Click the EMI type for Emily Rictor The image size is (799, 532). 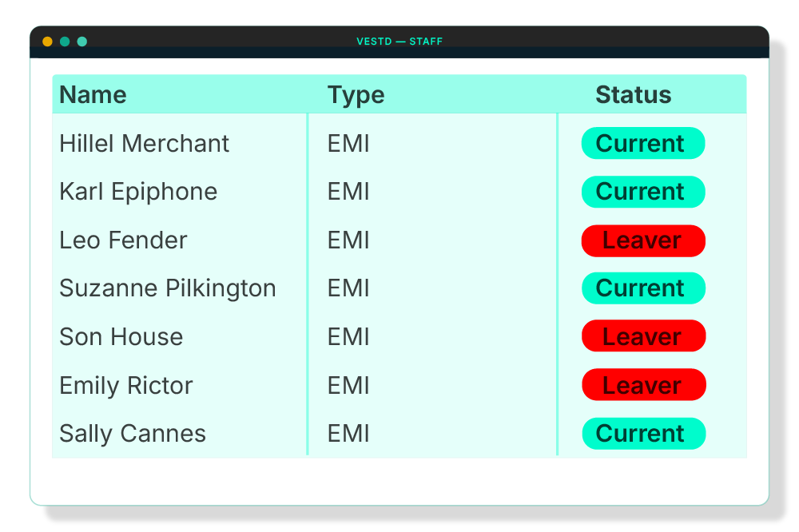coord(348,386)
